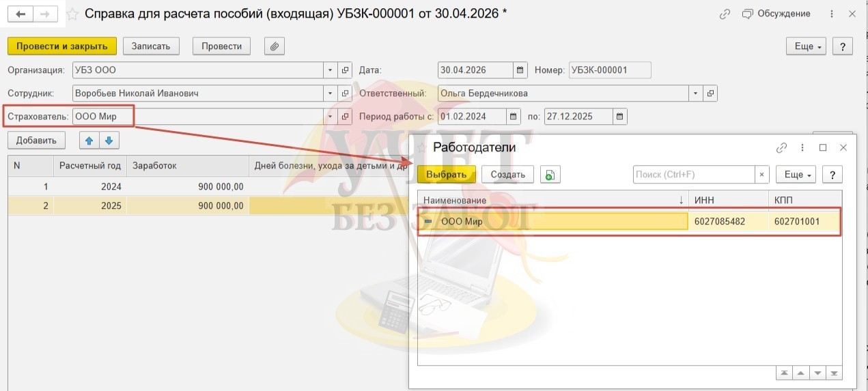Sort by the Наименование column header
Image resolution: width=868 pixels, height=391 pixels.
pos(552,200)
